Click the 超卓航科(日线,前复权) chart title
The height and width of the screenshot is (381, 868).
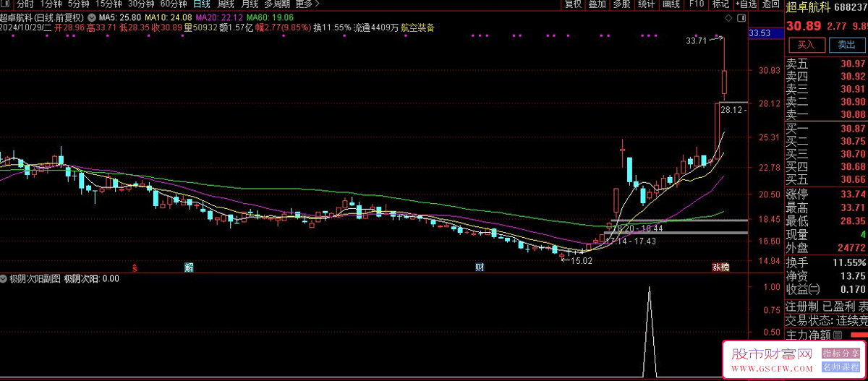[x=42, y=17]
